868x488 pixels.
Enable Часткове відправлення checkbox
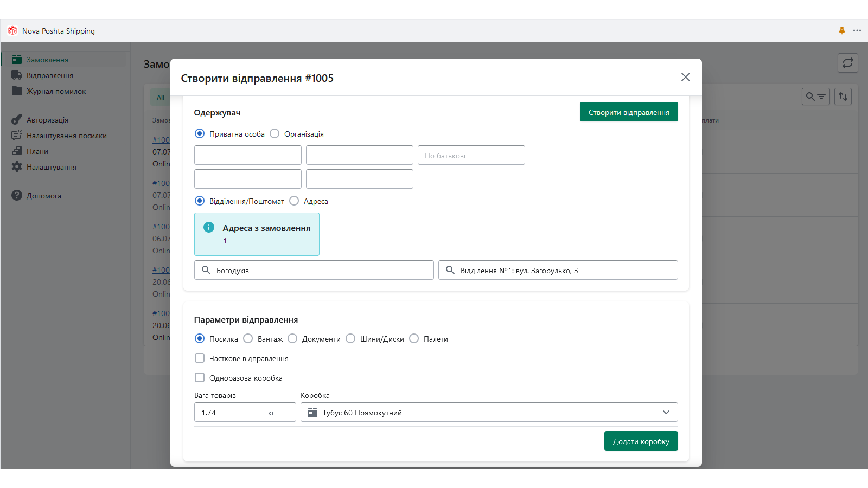pyautogui.click(x=200, y=358)
